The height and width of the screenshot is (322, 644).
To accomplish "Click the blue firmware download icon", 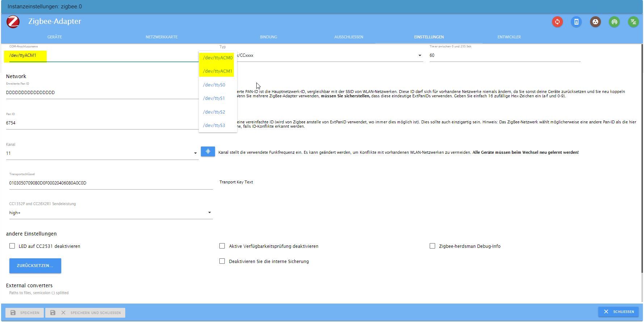I will 576,22.
